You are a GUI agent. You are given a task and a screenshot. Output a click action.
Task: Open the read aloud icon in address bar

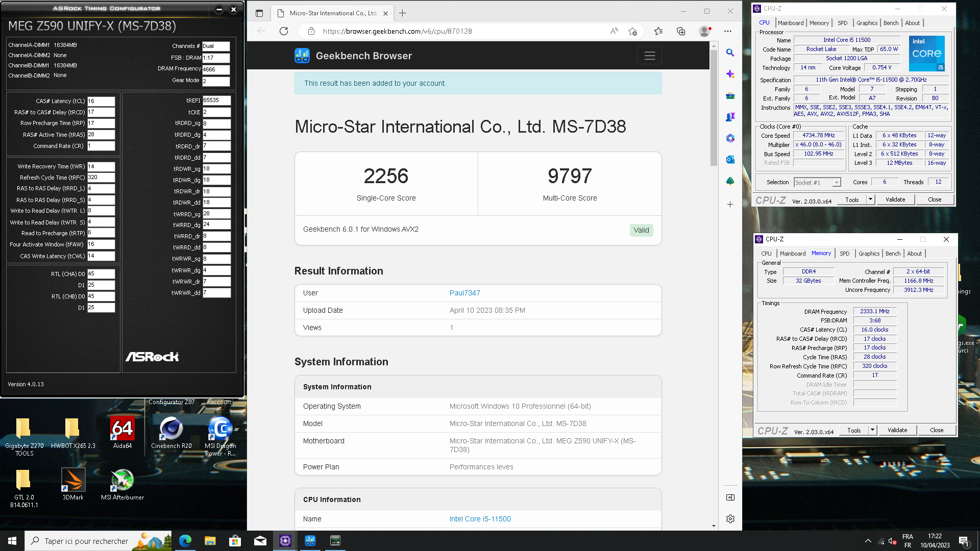(x=614, y=31)
